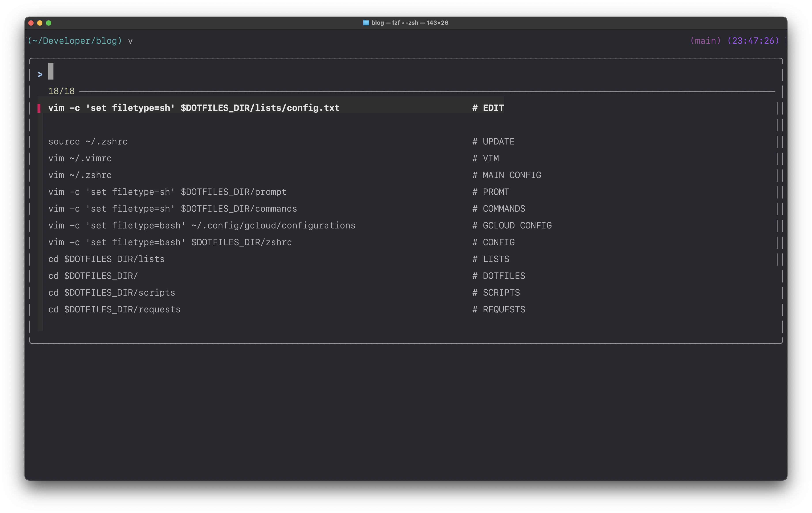Choose the 'cd $DOTFILES_DIR/requests' entry

tap(114, 310)
